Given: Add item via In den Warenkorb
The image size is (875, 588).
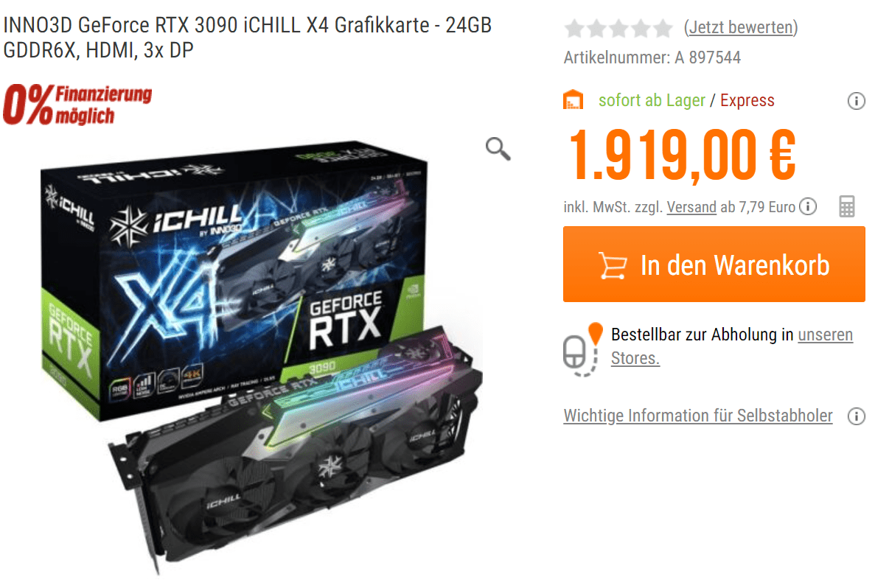Looking at the screenshot, I should [714, 265].
